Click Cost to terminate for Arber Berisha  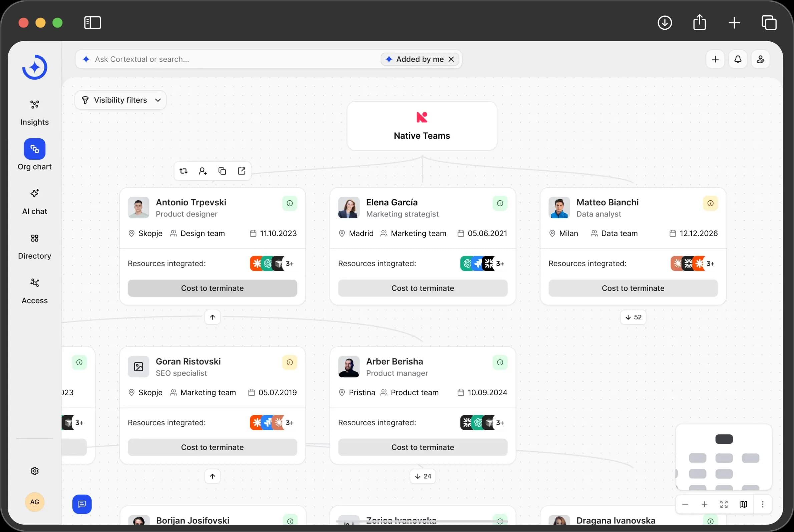coord(422,447)
